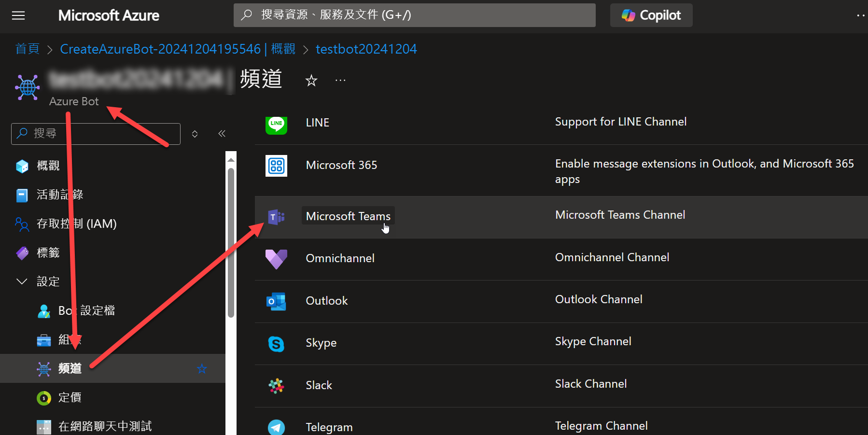Click the 概觀 cube icon
This screenshot has height=435, width=868.
tap(22, 166)
